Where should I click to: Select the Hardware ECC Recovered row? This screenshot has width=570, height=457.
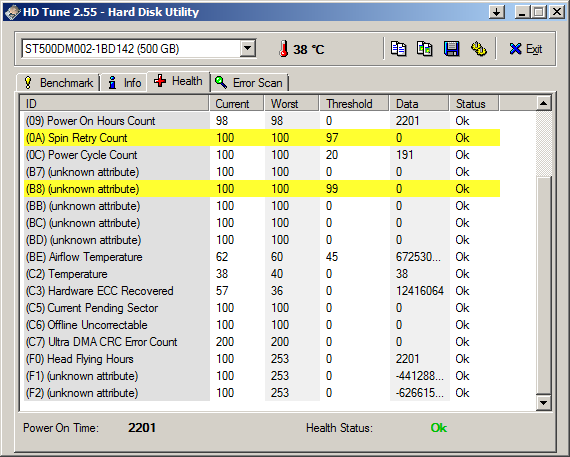(262, 291)
